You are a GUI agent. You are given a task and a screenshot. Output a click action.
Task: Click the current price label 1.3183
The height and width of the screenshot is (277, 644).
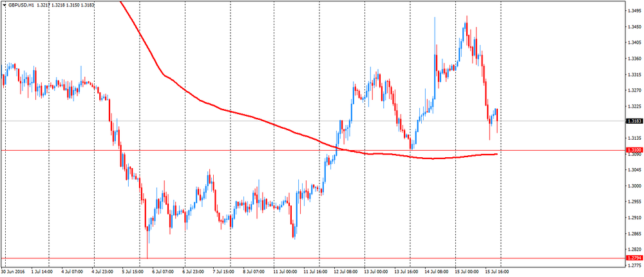pos(634,121)
